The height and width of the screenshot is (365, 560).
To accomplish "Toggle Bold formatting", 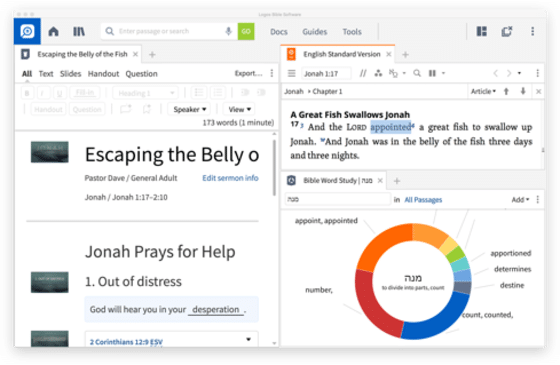I will click(x=27, y=93).
